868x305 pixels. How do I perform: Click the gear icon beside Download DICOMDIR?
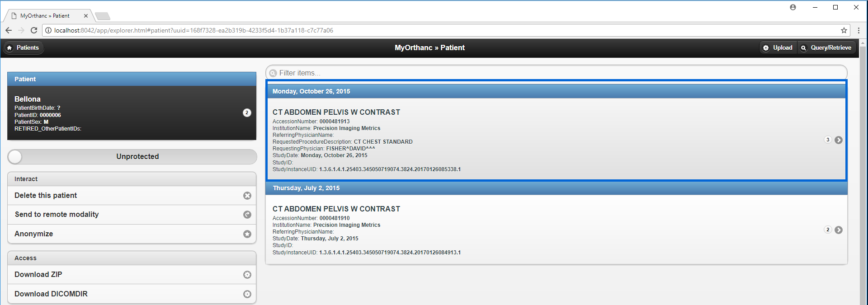coord(247,294)
